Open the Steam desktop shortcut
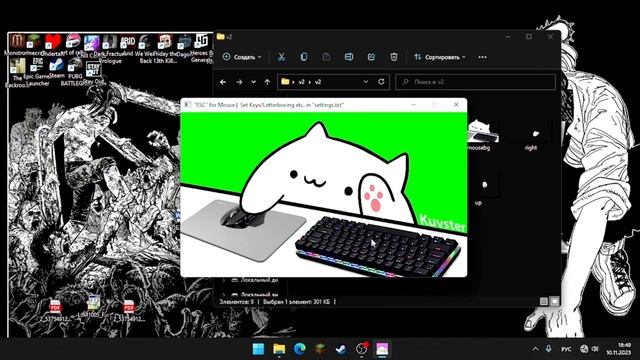This screenshot has width=640, height=360. [56, 68]
